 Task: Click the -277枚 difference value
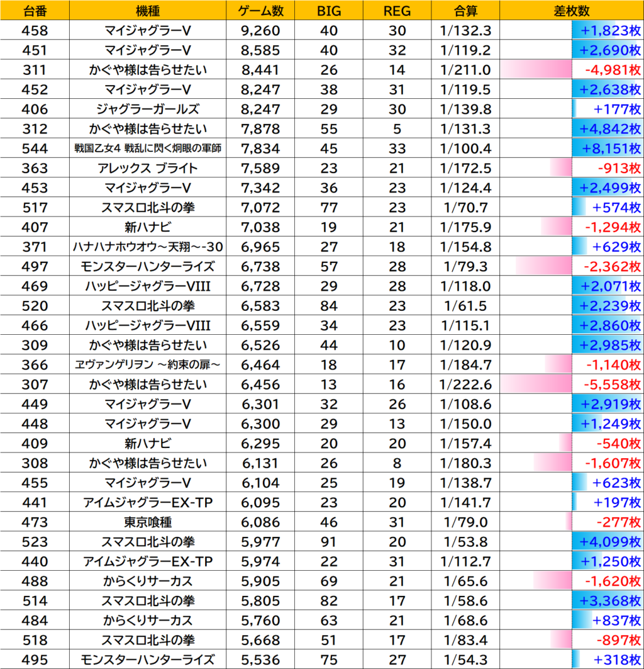click(x=619, y=521)
